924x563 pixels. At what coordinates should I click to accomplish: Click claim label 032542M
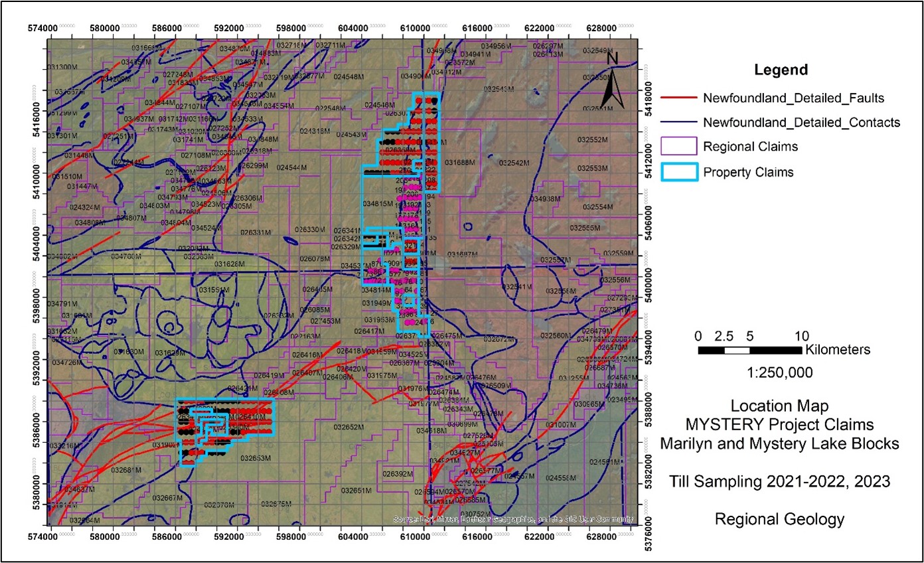[514, 163]
